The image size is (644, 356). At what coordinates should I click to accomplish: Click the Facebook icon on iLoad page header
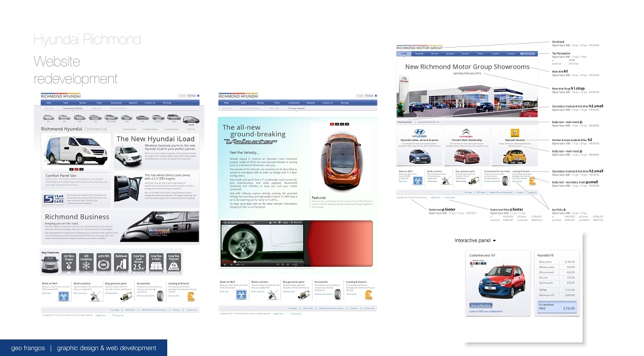pos(198,96)
